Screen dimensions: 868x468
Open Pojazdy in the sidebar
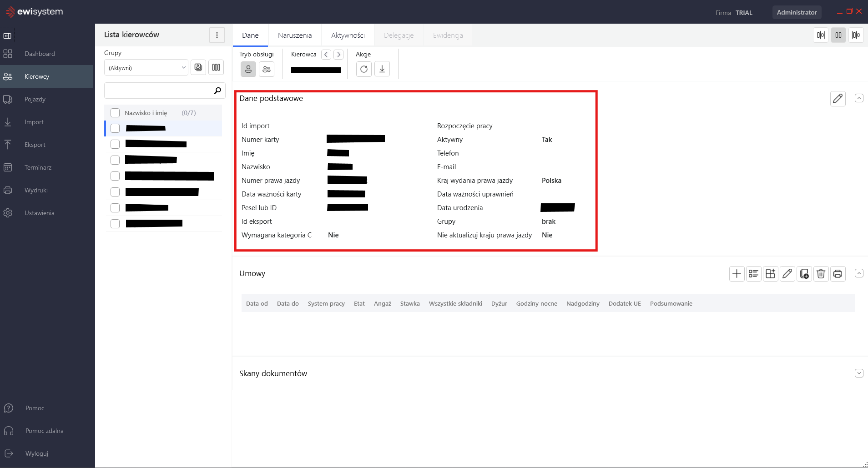[35, 99]
